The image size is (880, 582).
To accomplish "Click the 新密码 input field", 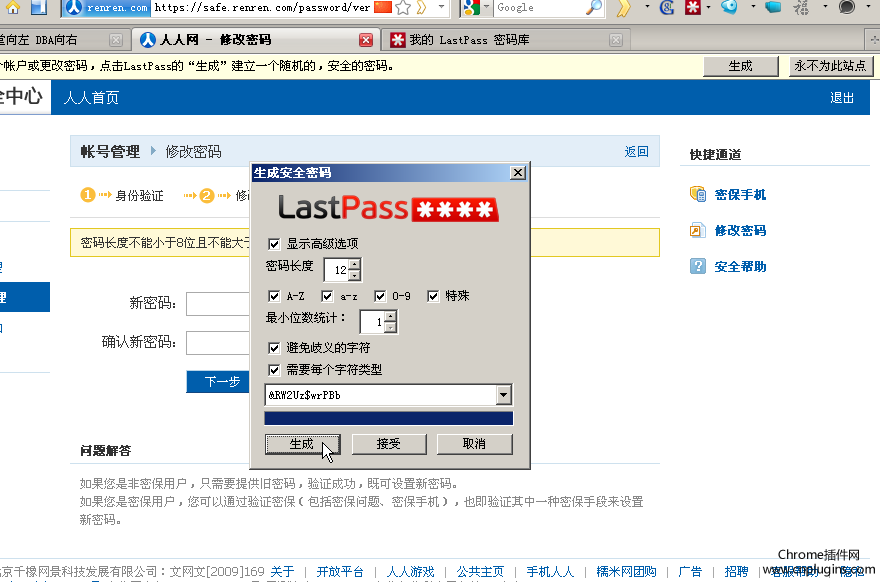I will tap(218, 304).
